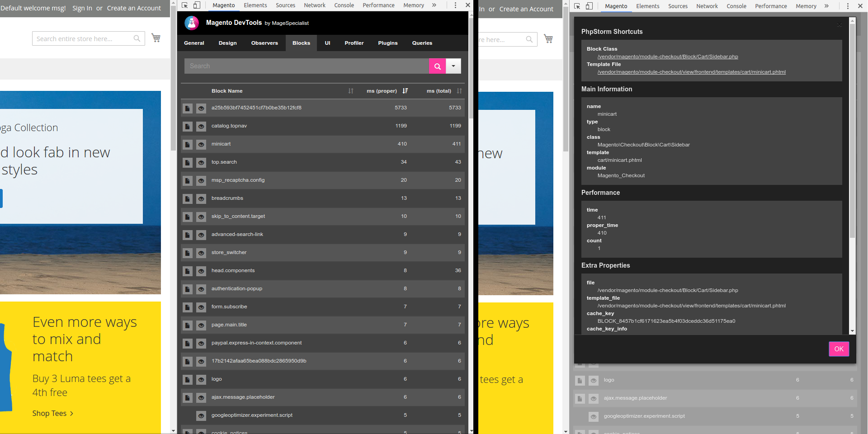Open file icon for skip_to_content.target row
868x434 pixels.
188,217
